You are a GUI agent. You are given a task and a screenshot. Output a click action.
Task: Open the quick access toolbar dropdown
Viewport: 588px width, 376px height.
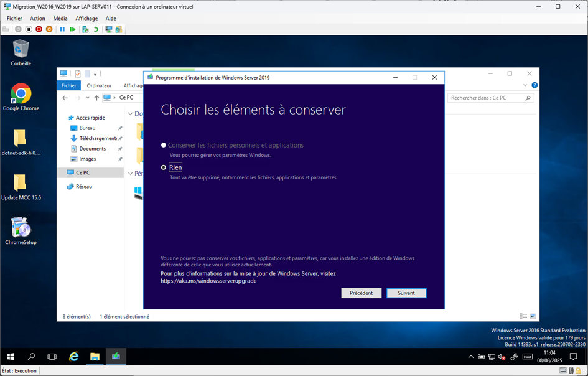pos(95,74)
